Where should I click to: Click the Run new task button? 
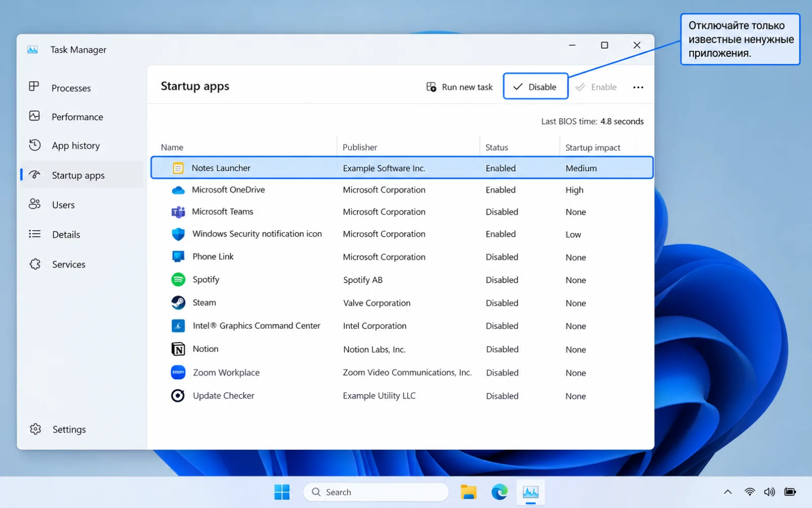coord(459,87)
